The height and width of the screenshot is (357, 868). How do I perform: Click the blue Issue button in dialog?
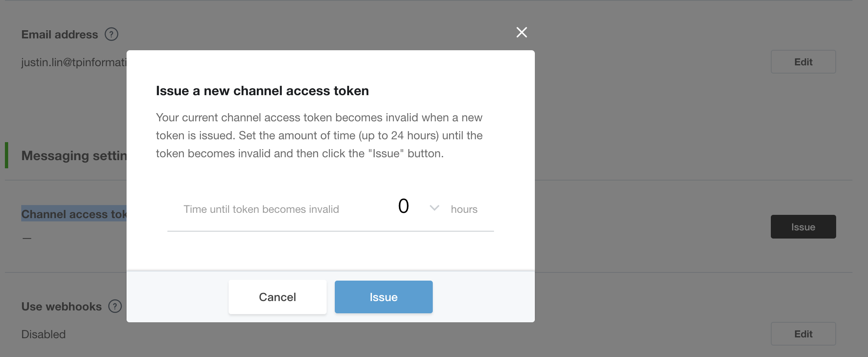pyautogui.click(x=383, y=297)
